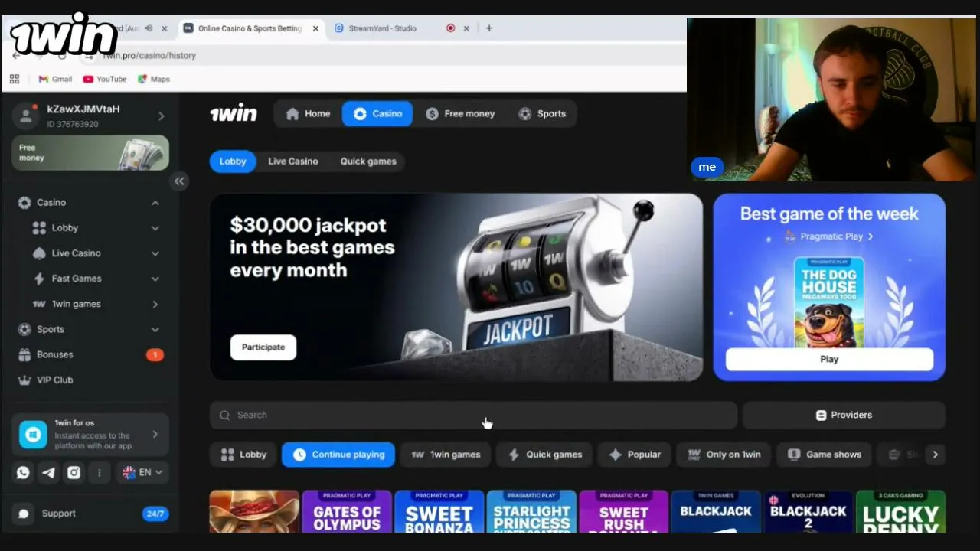Go to Home in top navigation

[308, 114]
